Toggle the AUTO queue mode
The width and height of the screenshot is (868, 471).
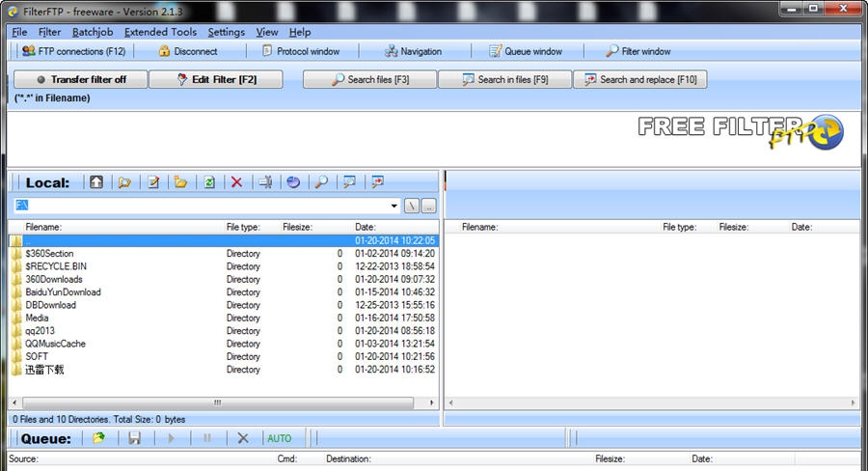coord(280,438)
